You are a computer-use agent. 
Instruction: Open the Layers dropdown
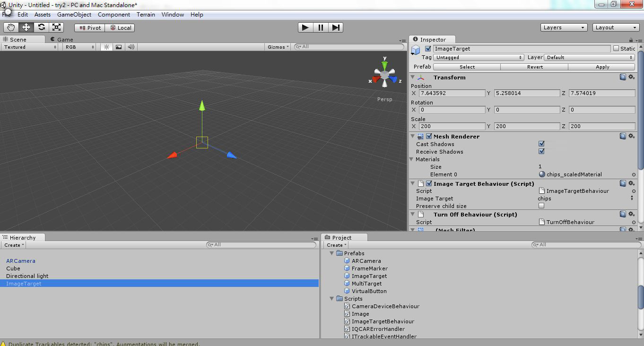click(564, 27)
